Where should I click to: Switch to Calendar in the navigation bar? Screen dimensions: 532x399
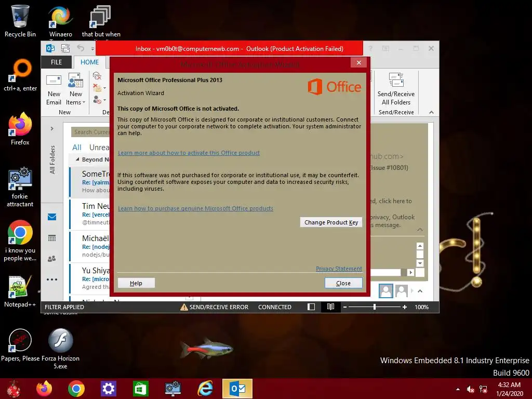coord(52,238)
